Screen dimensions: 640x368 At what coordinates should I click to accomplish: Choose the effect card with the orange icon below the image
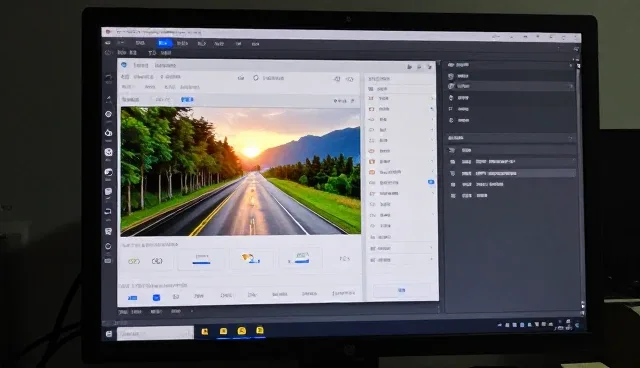pyautogui.click(x=251, y=258)
